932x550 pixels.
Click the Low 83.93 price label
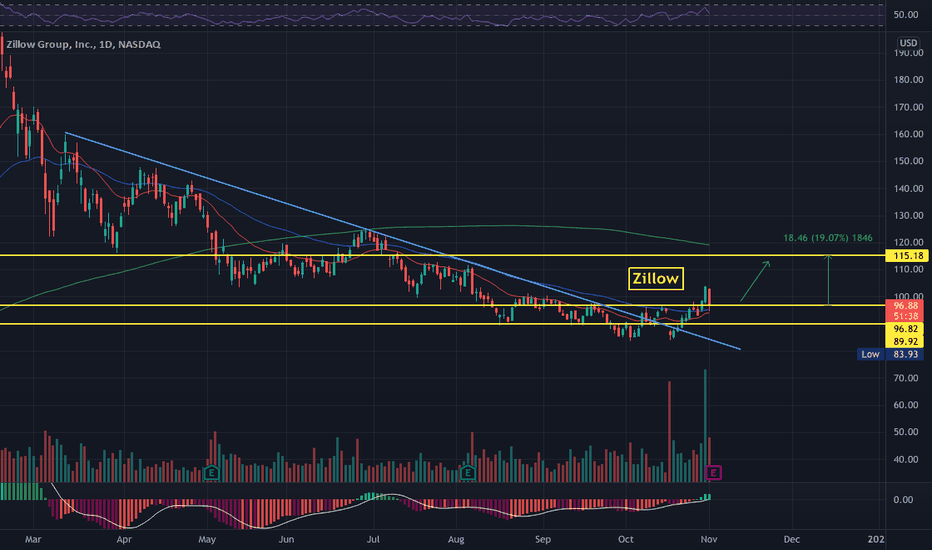point(890,354)
